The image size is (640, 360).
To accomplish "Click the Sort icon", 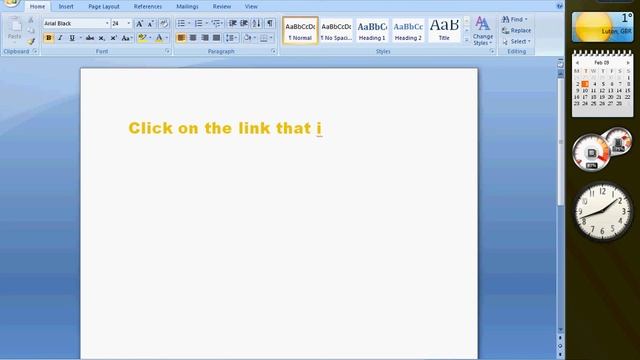I will click(x=256, y=24).
